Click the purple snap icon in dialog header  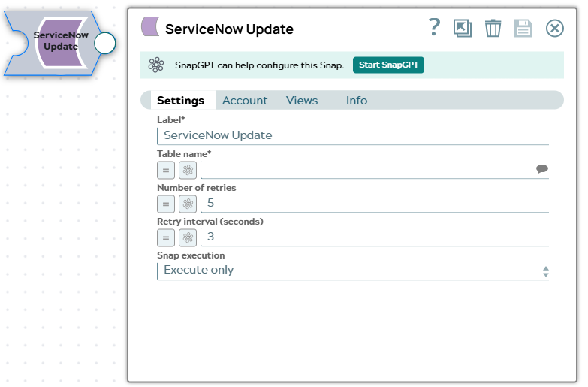coord(150,26)
